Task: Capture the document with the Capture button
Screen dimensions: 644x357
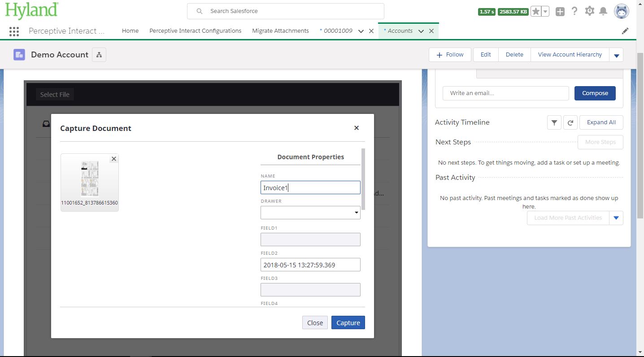Action: 348,322
